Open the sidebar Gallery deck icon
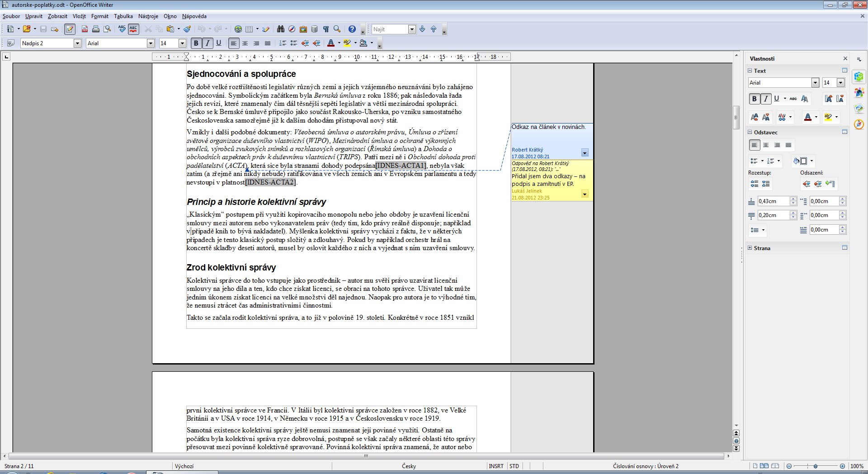The image size is (868, 474). coord(859,108)
